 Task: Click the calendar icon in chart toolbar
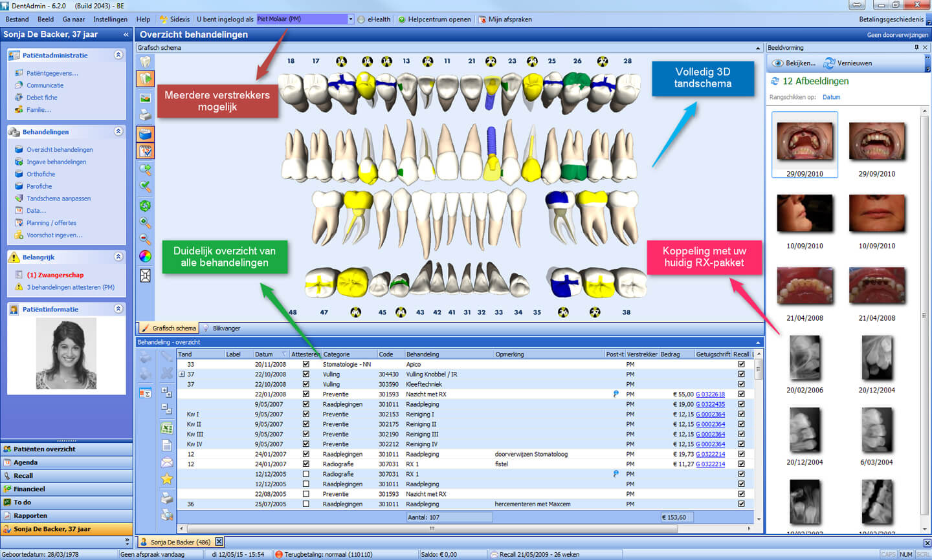(145, 151)
